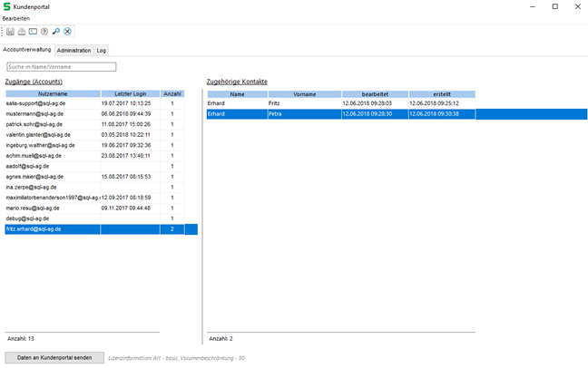588x368 pixels.
Task: Click Daten an Kundenportal senden button
Action: (54, 358)
